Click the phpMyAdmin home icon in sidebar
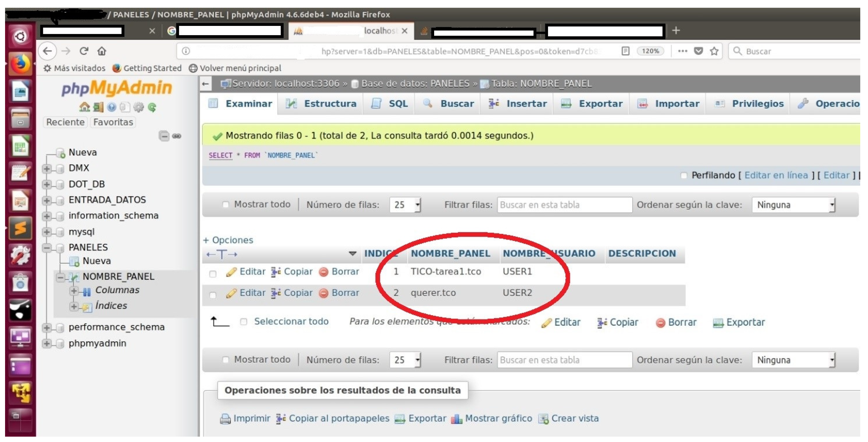Screen dimensions: 868x442 pos(84,107)
